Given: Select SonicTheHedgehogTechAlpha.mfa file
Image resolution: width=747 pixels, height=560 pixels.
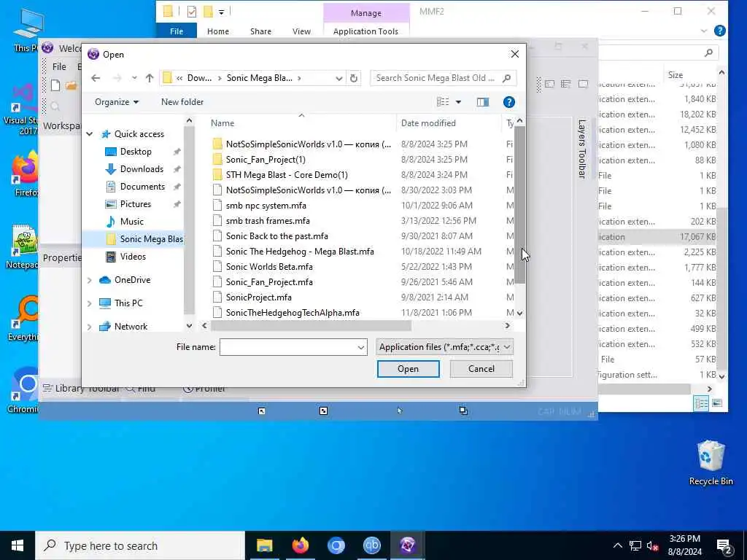Looking at the screenshot, I should click(x=293, y=313).
